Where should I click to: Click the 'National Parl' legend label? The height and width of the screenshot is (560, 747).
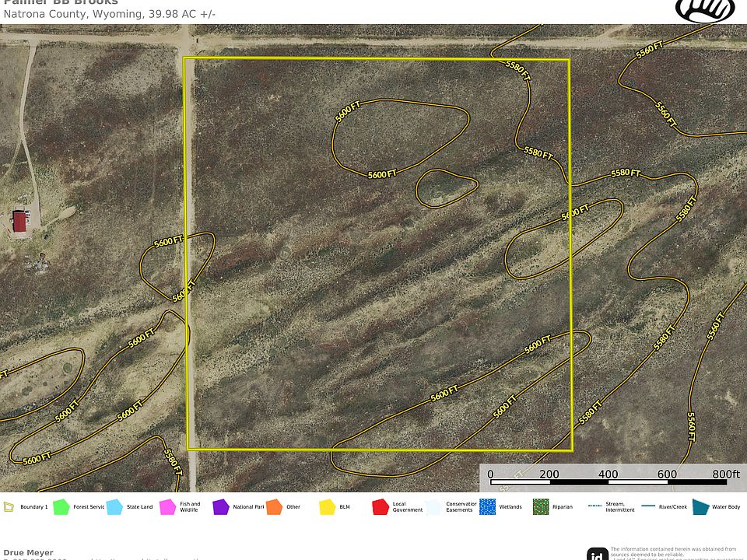(248, 506)
